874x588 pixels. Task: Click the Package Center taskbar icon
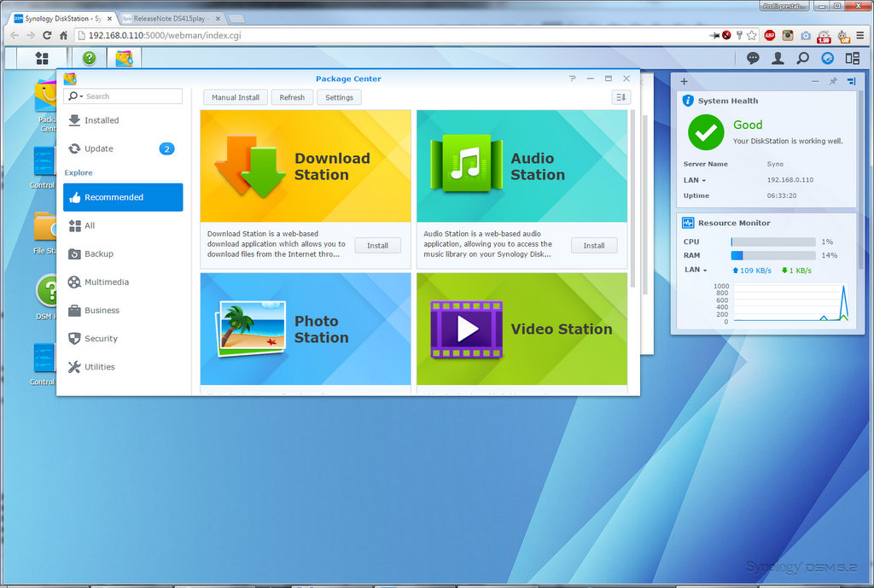tap(124, 58)
